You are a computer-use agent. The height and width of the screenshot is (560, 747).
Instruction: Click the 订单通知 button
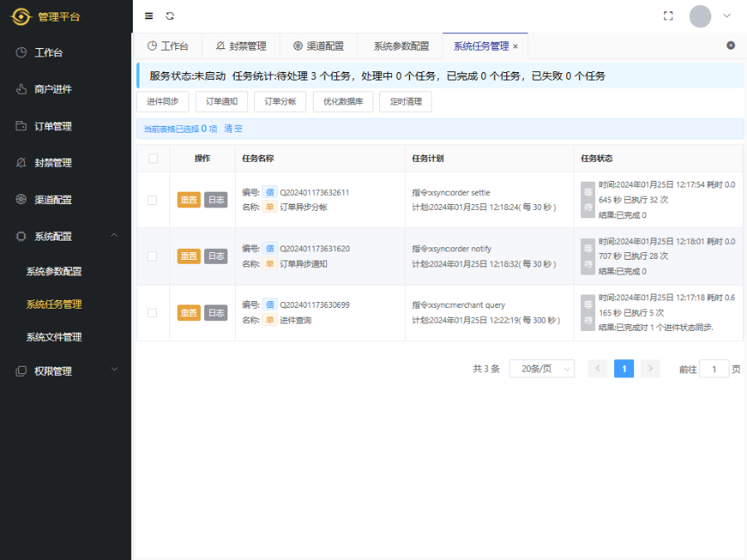point(222,102)
